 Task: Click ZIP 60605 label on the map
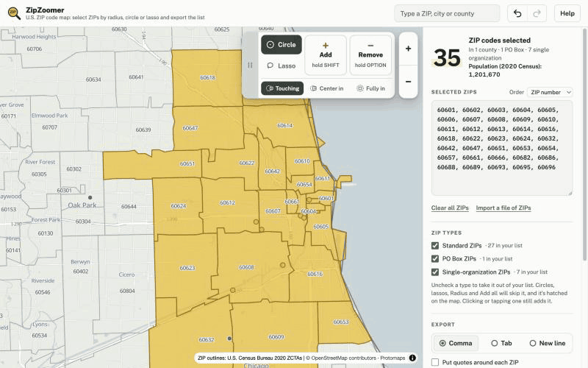320,227
